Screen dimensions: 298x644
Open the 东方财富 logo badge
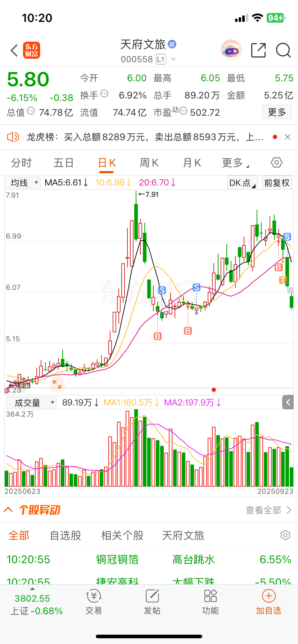pyautogui.click(x=32, y=50)
